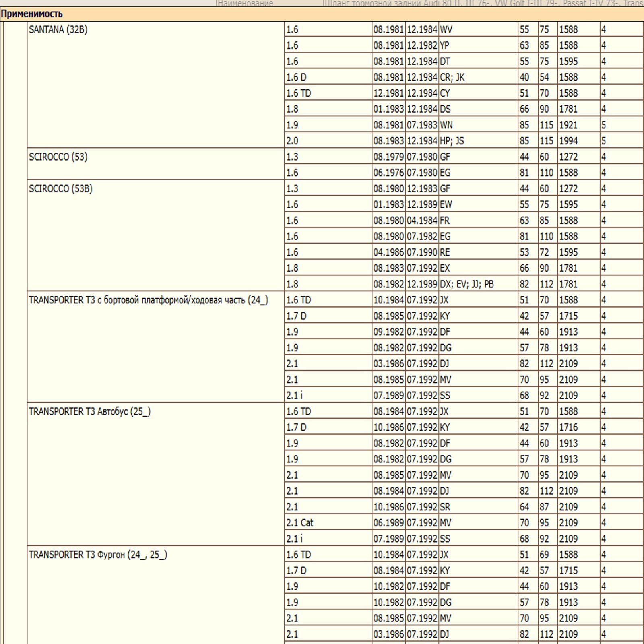Select the date cell 06.1976

click(x=388, y=173)
